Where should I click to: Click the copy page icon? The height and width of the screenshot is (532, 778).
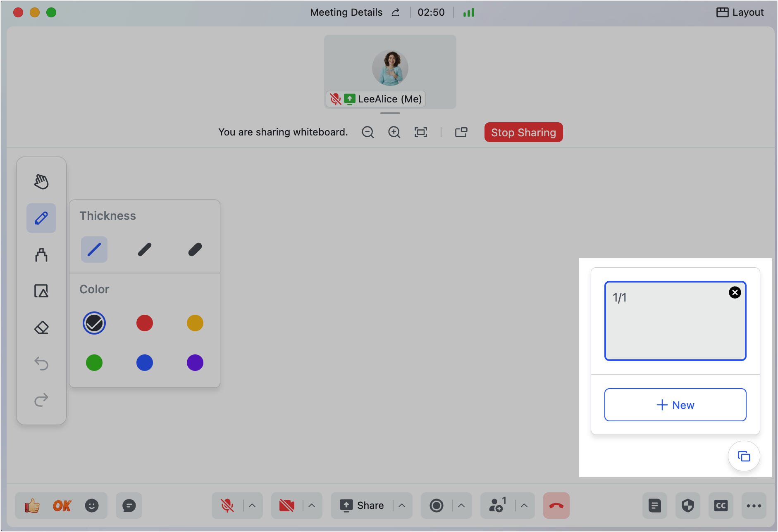coord(744,456)
